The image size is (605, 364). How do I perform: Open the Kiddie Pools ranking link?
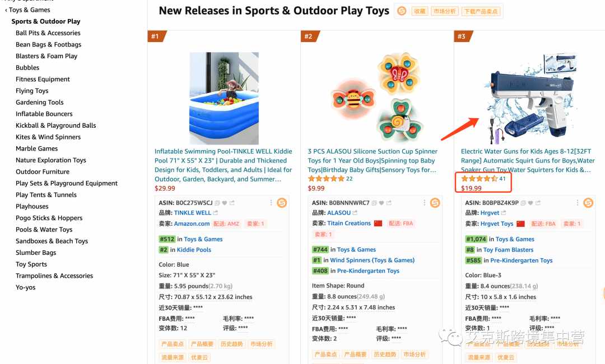[194, 250]
